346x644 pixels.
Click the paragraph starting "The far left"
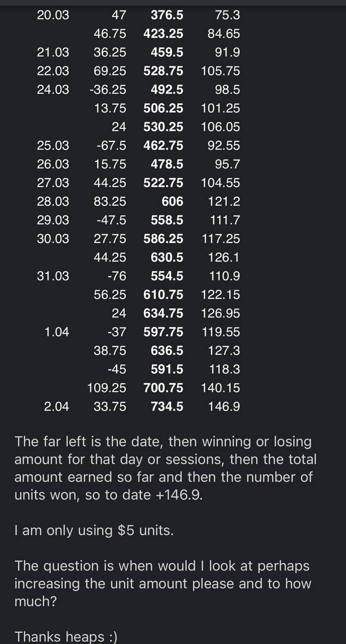[x=165, y=468]
